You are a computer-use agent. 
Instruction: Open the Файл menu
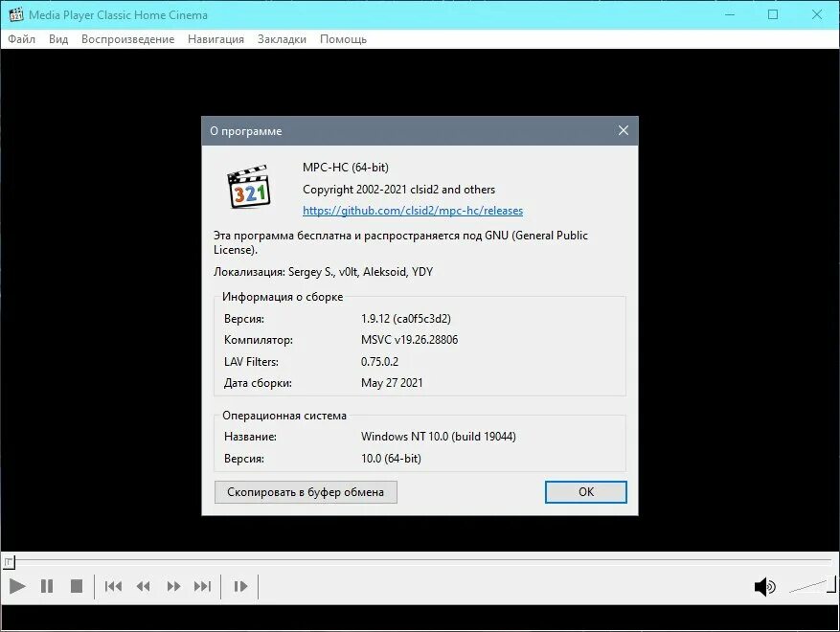pos(21,39)
